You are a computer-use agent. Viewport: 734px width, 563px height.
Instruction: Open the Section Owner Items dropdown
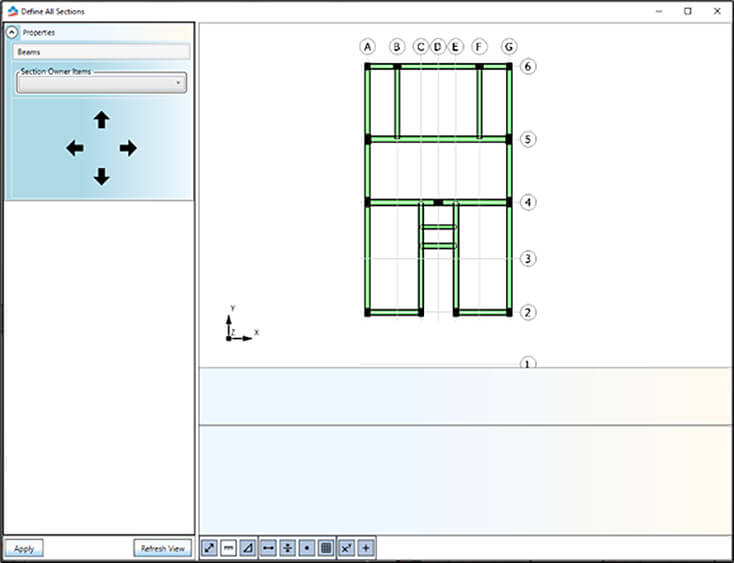101,84
